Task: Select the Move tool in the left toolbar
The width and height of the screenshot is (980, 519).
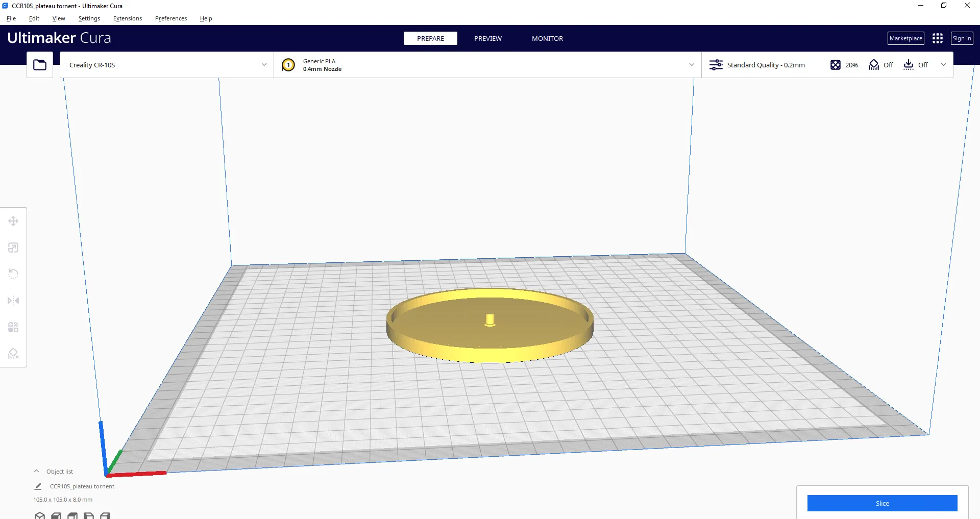Action: (13, 221)
